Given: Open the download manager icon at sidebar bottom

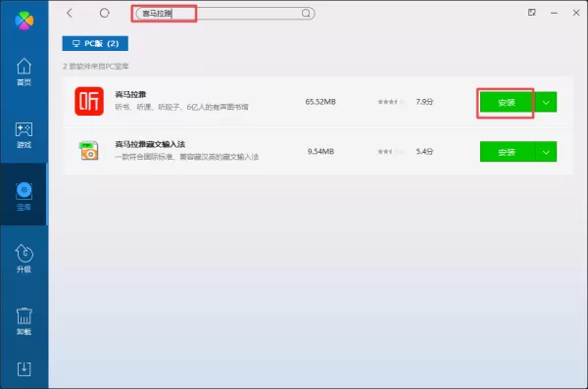Looking at the screenshot, I should coord(24,368).
